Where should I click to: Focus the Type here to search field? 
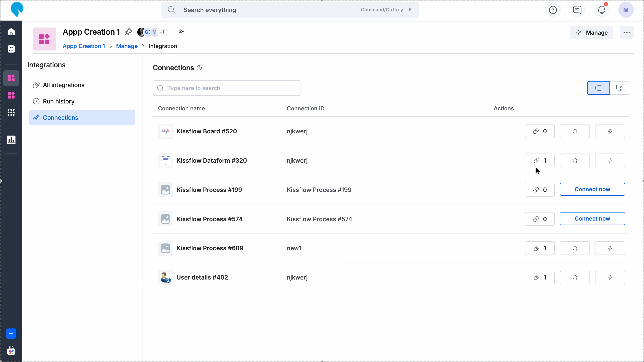pyautogui.click(x=227, y=88)
